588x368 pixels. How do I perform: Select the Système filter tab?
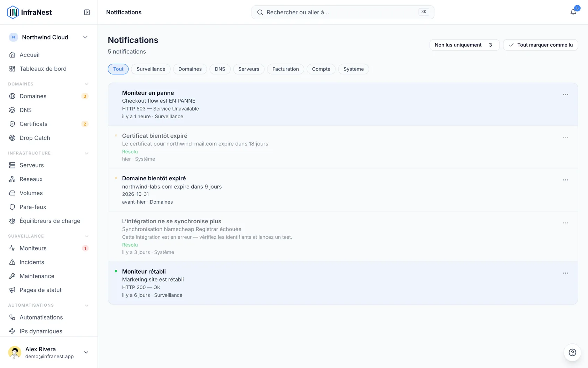pos(354,69)
